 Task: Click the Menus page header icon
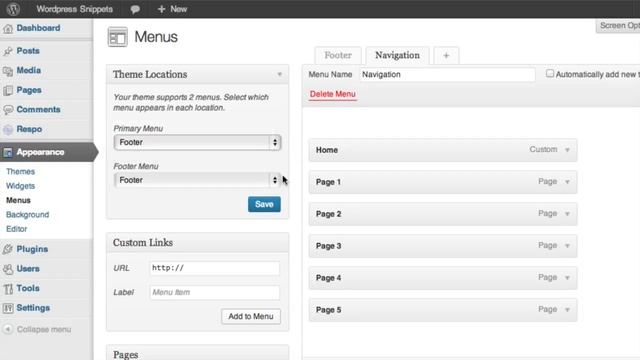118,37
